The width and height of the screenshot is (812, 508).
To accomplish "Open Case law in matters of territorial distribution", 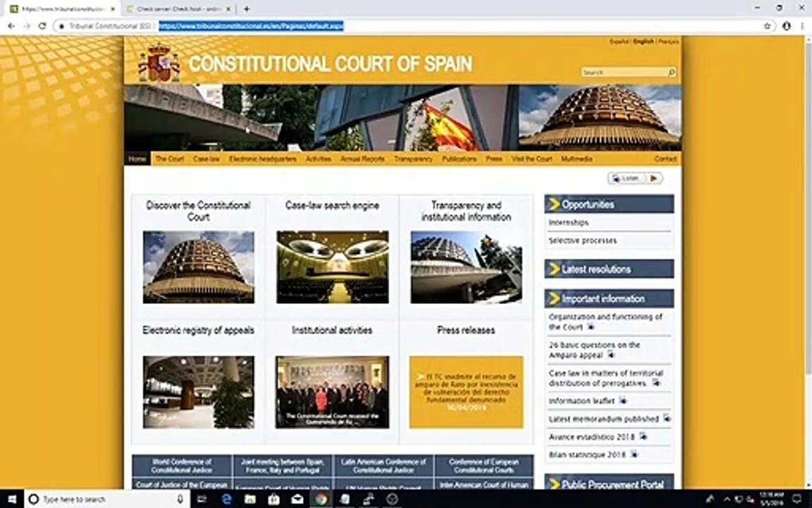I will [606, 378].
